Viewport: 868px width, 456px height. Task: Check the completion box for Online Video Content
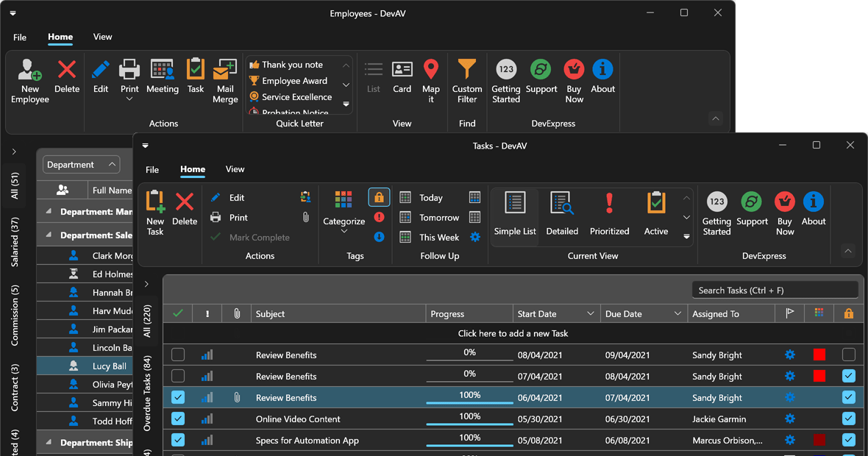(177, 418)
